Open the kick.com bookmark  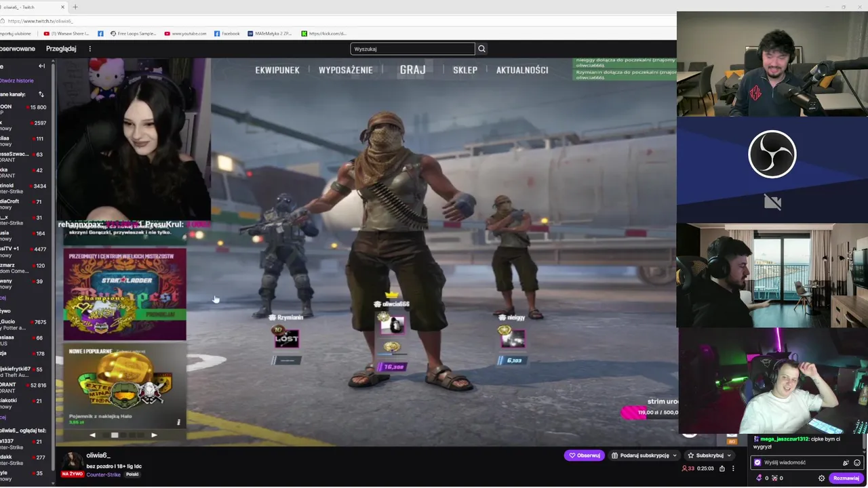click(324, 33)
